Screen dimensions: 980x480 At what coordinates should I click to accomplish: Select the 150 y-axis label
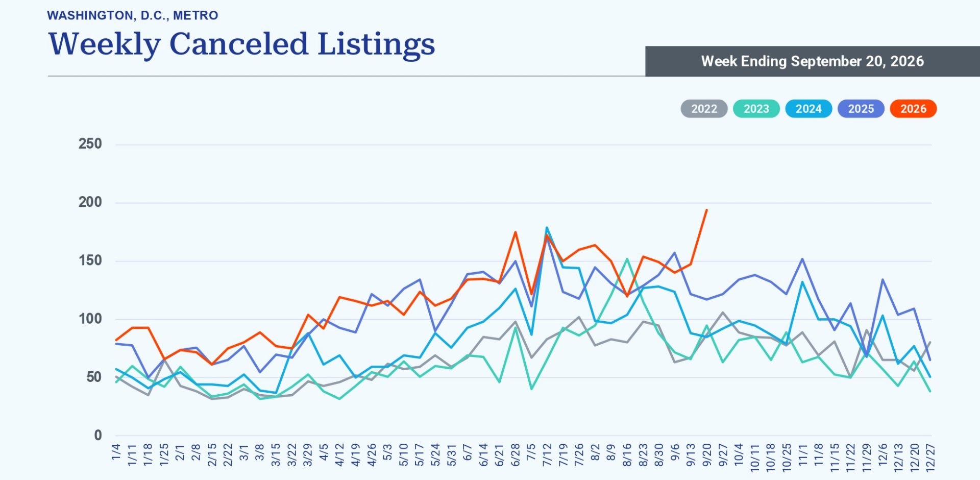pos(90,260)
